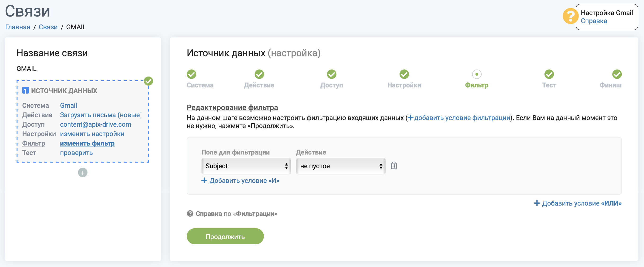Screen dimensions: 644x267
Task: Click the 'проверить' test link
Action: (x=76, y=153)
